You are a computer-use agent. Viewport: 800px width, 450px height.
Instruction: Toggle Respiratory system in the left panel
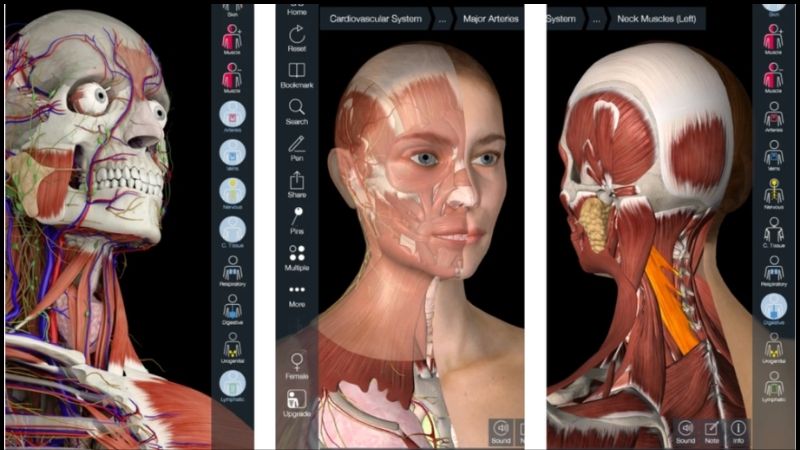[x=232, y=270]
